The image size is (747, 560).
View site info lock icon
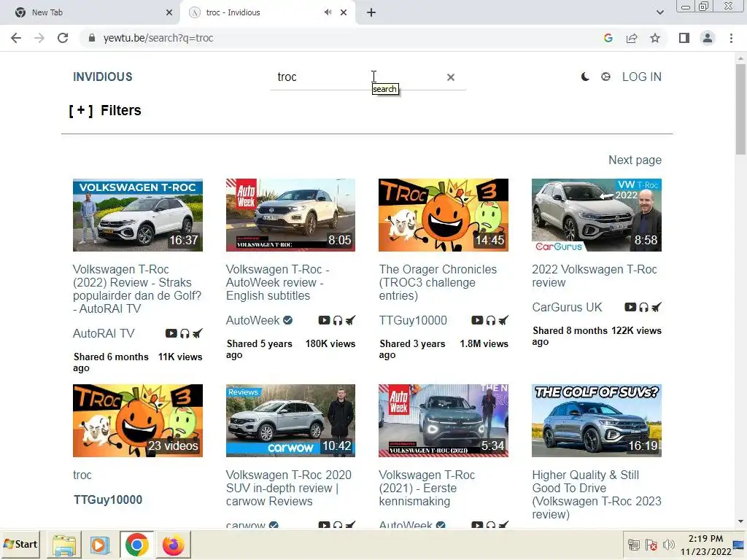coord(92,38)
